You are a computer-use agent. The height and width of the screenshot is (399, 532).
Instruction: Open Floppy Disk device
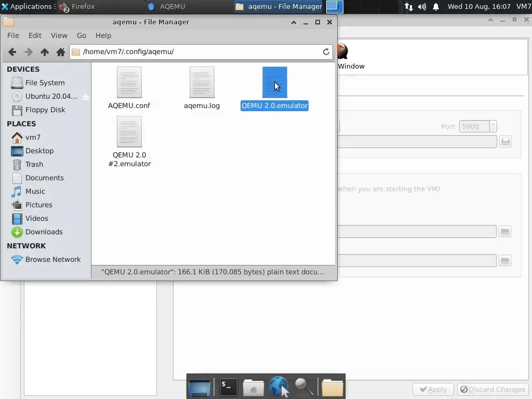click(45, 110)
